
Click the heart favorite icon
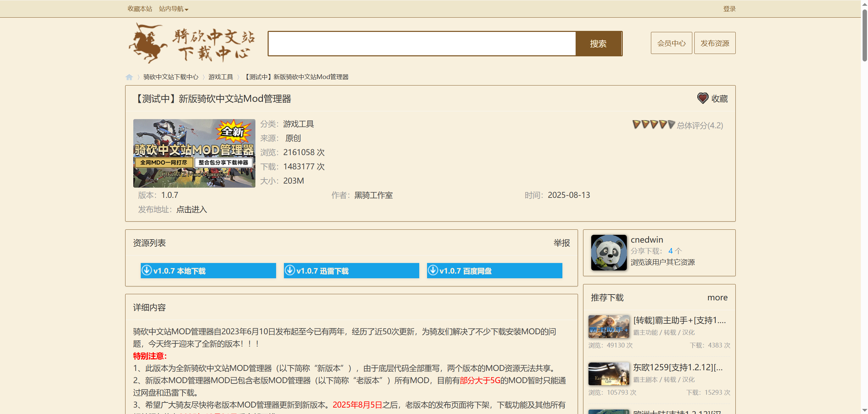coord(702,98)
